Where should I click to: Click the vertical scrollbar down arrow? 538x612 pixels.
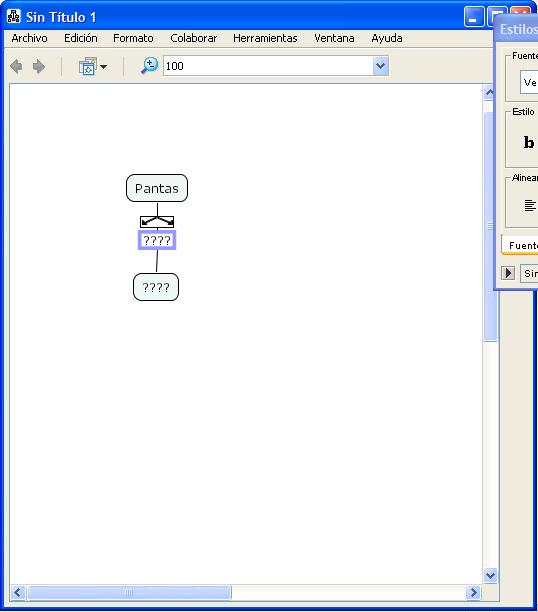[490, 575]
